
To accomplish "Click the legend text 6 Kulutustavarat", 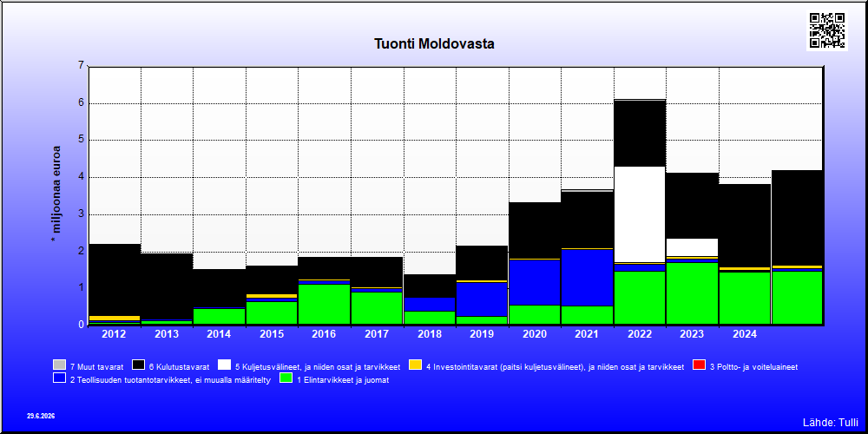I will click(x=180, y=366).
